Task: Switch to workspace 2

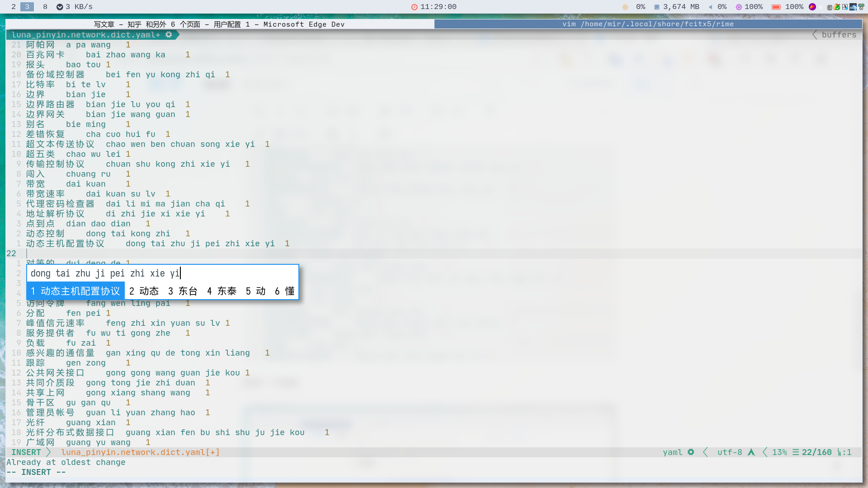Action: (14, 7)
